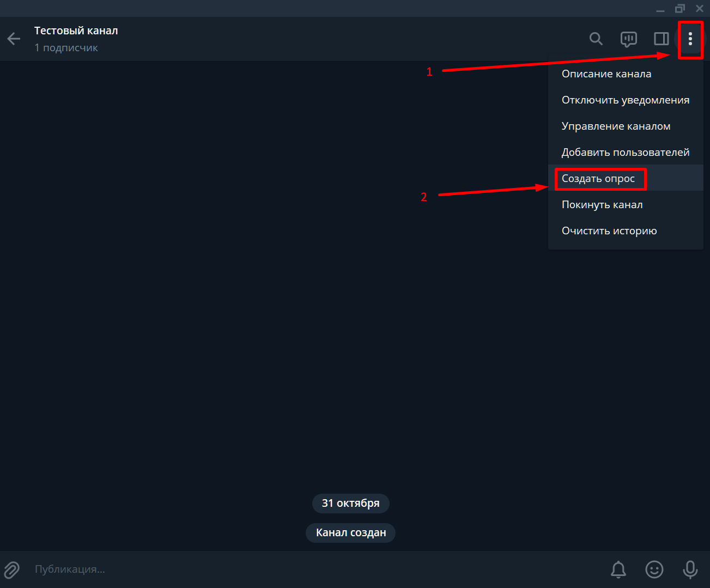Open the three-dot options menu
The image size is (710, 588).
(690, 39)
